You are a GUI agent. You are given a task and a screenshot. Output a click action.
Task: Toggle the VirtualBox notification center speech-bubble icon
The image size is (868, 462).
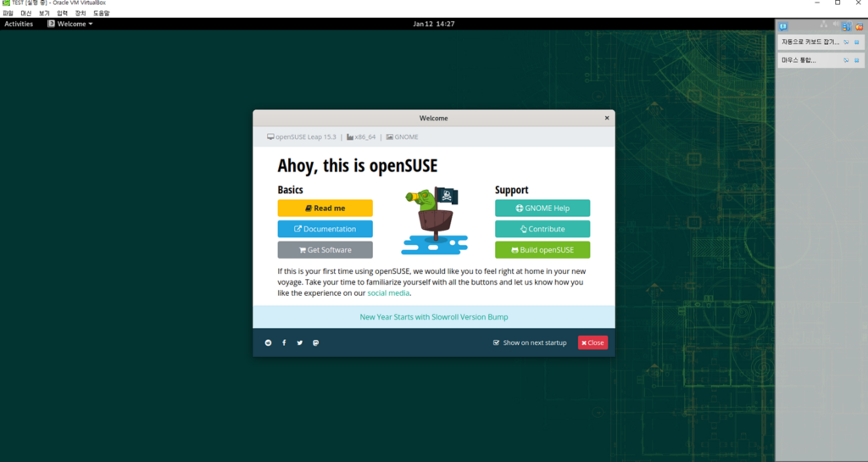coord(783,26)
